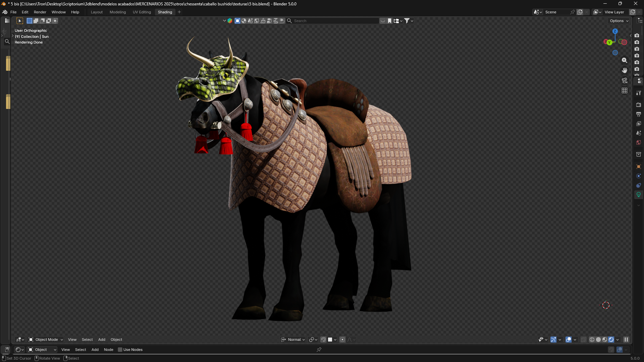Viewport: 644px width, 362px height.
Task: Switch orthographic/perspective with the grid gizmo
Action: [624, 90]
